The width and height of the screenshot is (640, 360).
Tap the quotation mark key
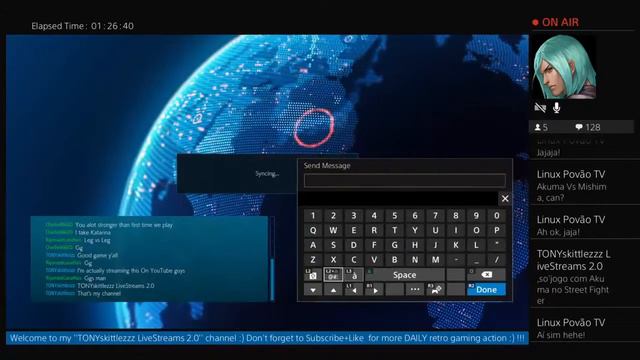496,245
